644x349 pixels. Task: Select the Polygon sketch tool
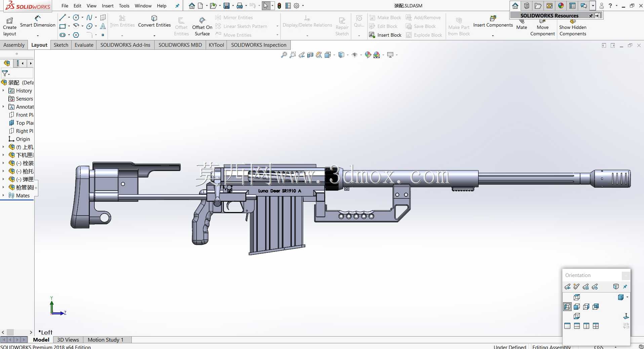[76, 35]
